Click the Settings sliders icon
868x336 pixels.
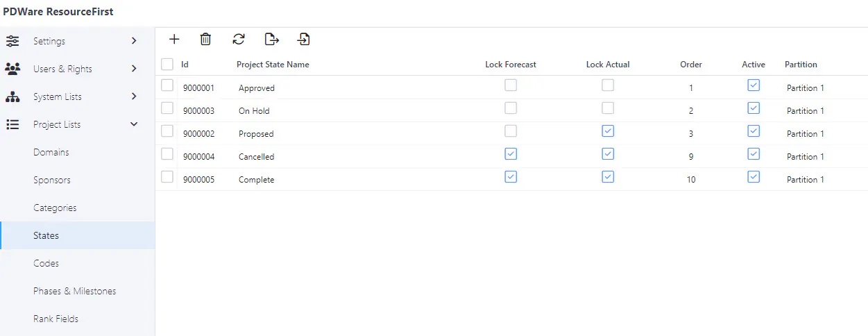coord(12,41)
